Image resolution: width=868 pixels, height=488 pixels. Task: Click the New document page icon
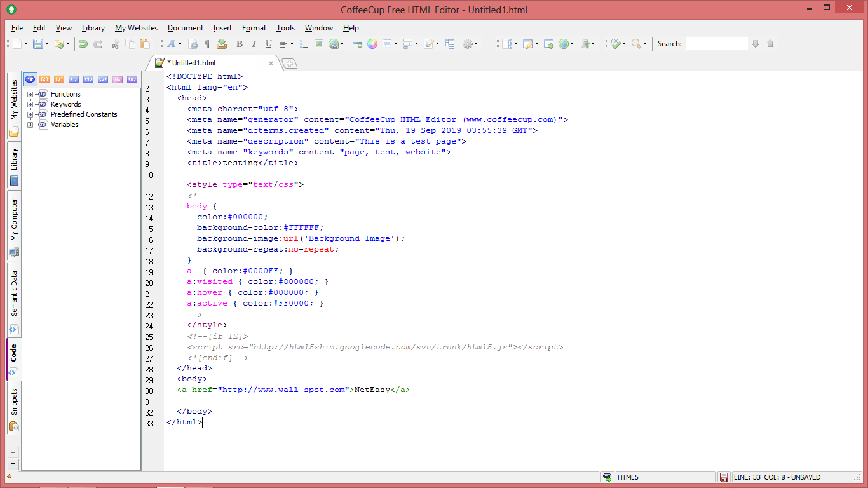click(x=17, y=44)
